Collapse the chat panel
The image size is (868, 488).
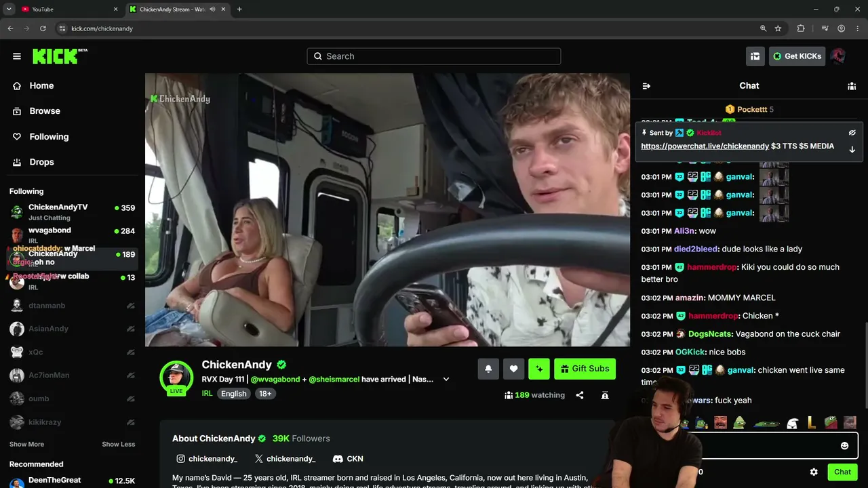(x=646, y=86)
